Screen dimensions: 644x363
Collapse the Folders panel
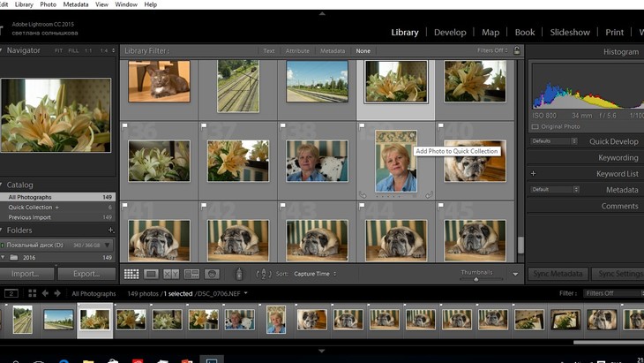click(1, 230)
